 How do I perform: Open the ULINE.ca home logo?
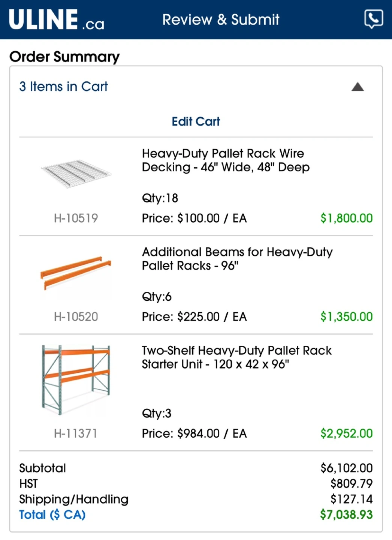[57, 19]
